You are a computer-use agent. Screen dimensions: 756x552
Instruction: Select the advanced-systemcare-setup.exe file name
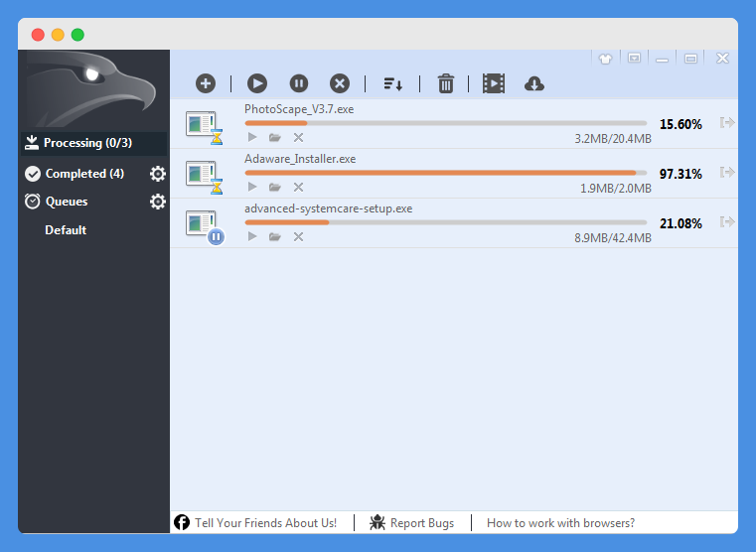pyautogui.click(x=329, y=208)
